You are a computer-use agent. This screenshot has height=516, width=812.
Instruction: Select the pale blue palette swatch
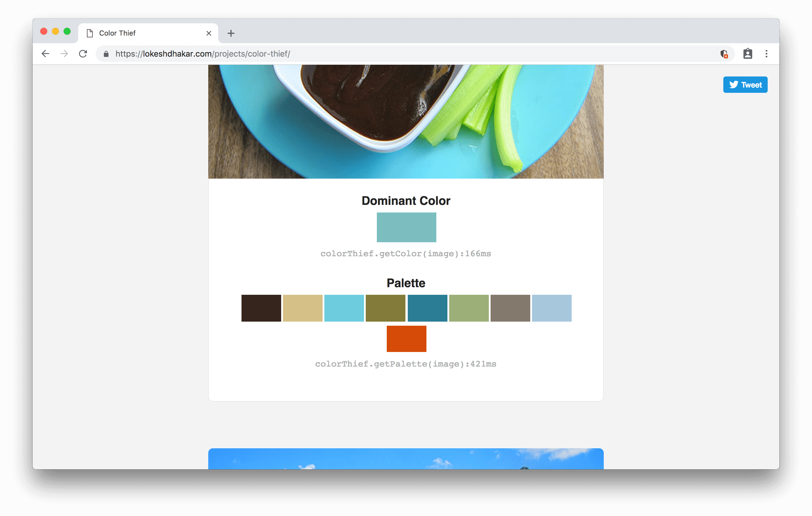552,308
